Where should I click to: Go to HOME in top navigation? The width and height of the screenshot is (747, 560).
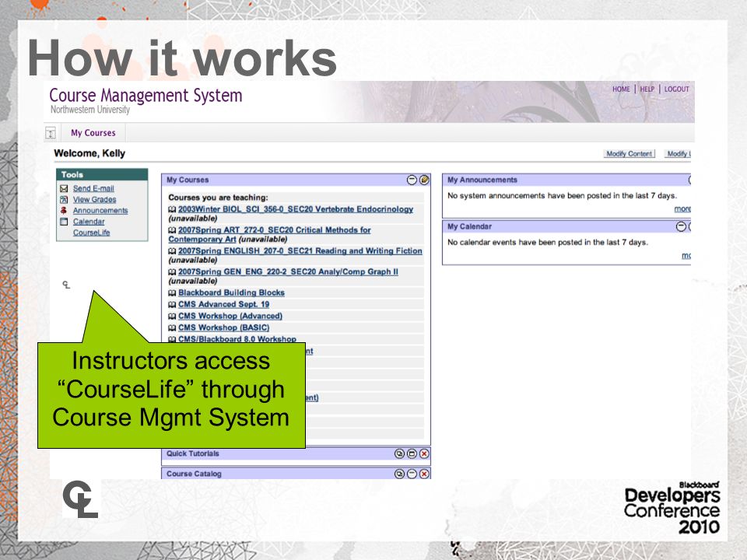[621, 89]
